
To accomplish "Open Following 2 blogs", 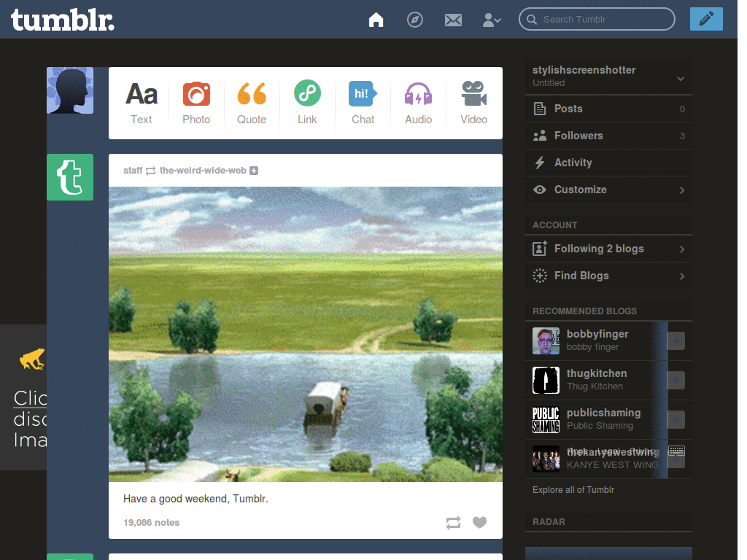I will (x=608, y=249).
